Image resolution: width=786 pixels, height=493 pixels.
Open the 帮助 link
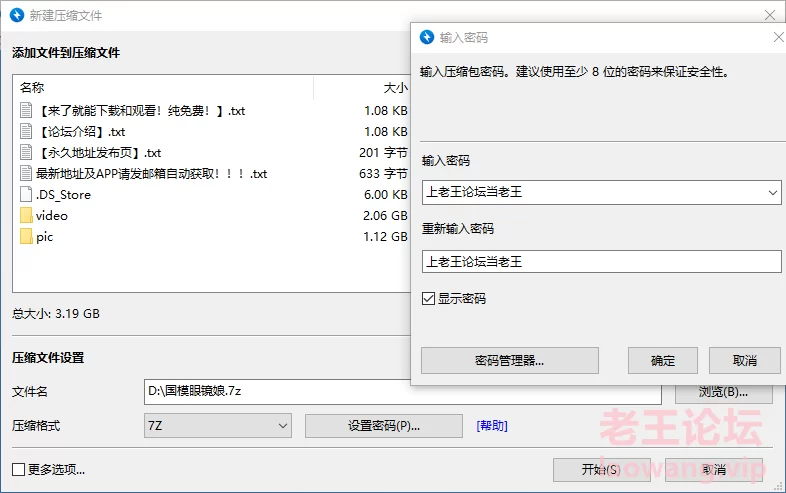point(492,426)
